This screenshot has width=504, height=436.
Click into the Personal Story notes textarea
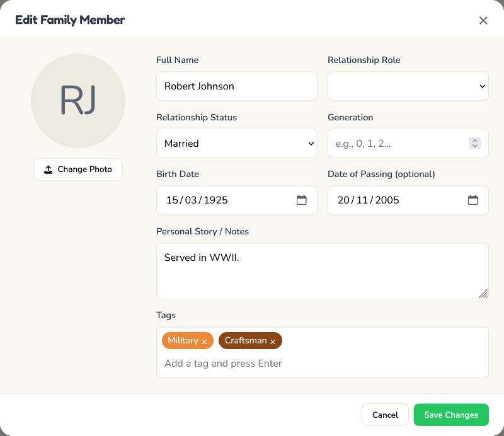coord(323,271)
